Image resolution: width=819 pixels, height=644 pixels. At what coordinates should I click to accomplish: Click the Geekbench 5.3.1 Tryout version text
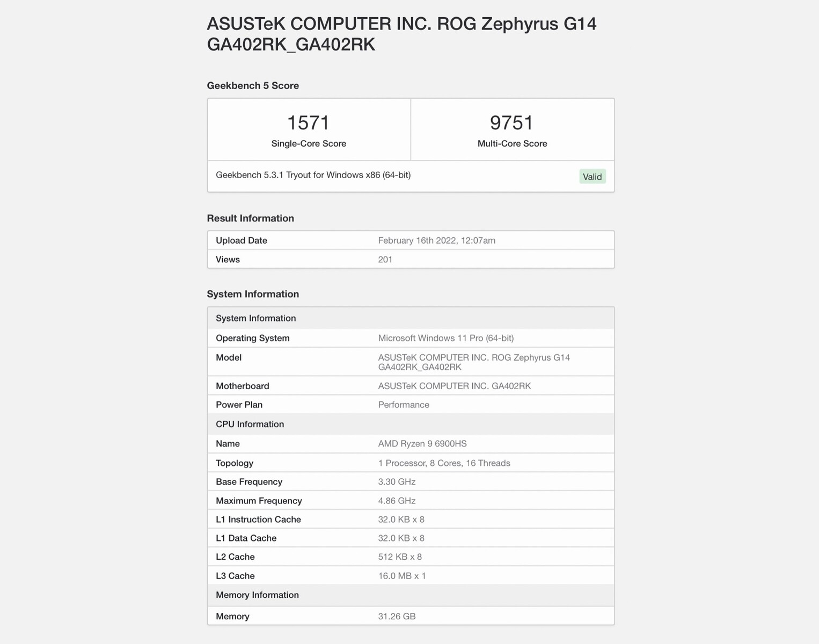(313, 175)
